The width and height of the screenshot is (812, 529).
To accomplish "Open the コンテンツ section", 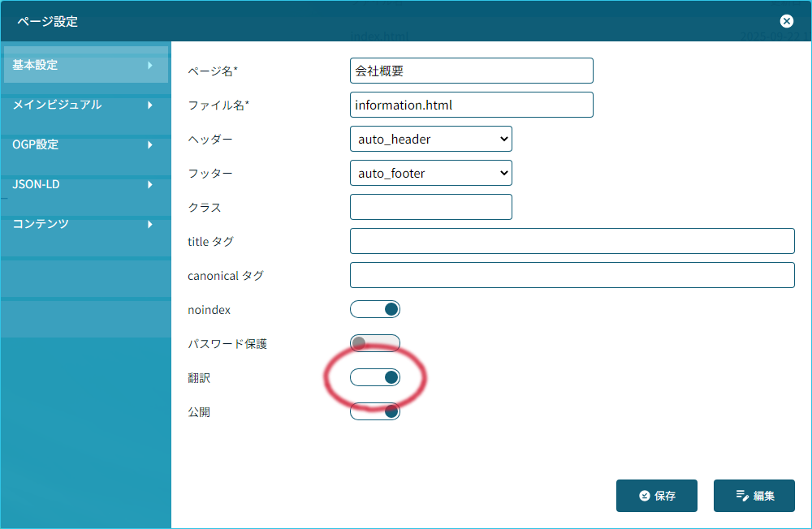I will pos(86,224).
